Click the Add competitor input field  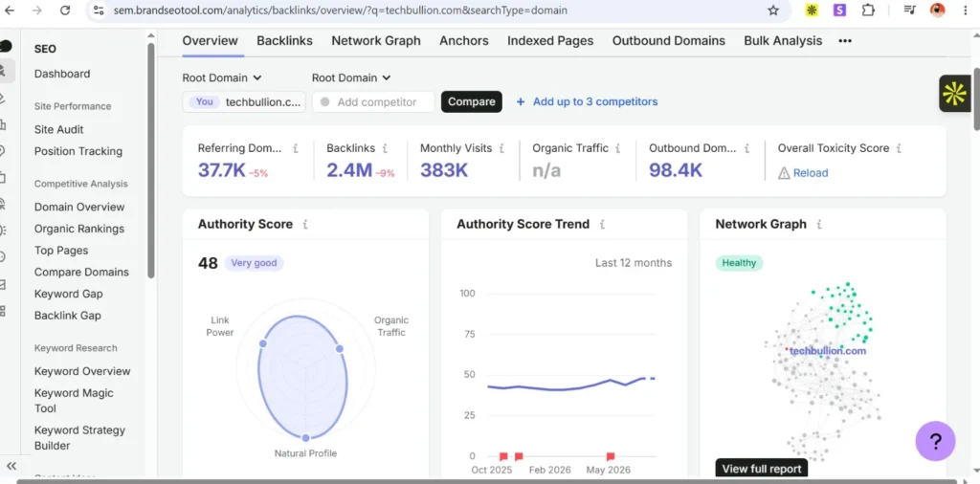coord(373,101)
